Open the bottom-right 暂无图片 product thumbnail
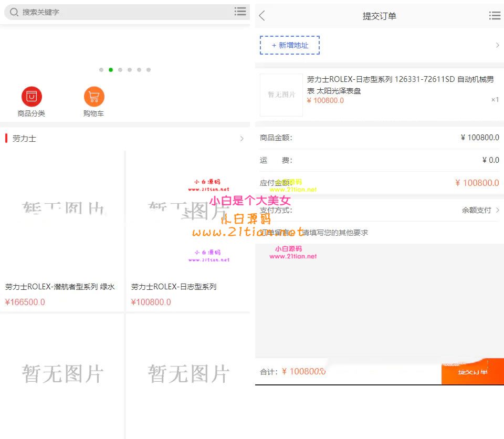The image size is (504, 439). click(x=188, y=375)
